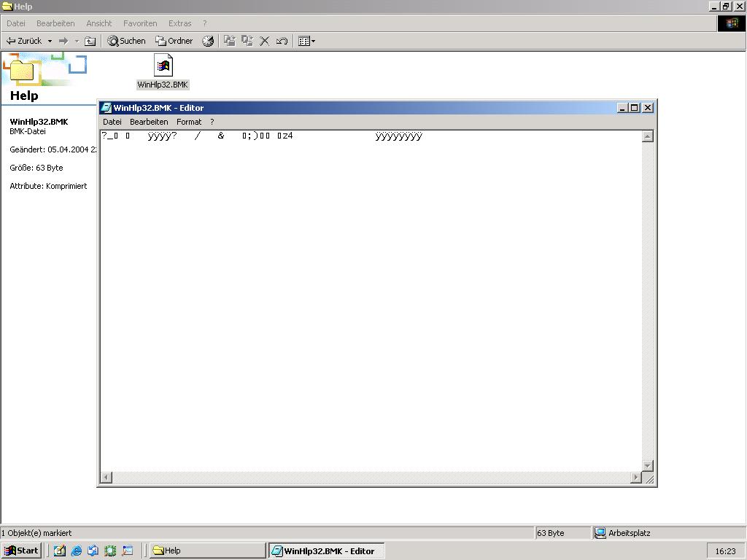Open the Explorer Favoriten menu
This screenshot has width=747, height=560.
point(140,23)
